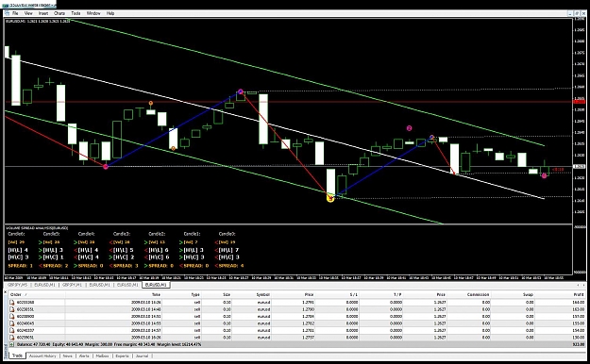Switch to the GBPJPY,M5 chart tab

click(x=18, y=285)
